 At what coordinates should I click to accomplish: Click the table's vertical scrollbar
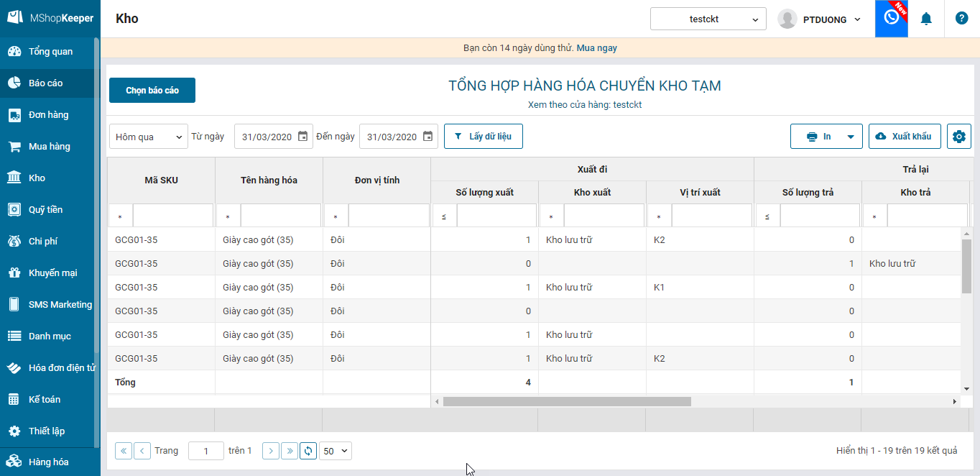pos(966,266)
